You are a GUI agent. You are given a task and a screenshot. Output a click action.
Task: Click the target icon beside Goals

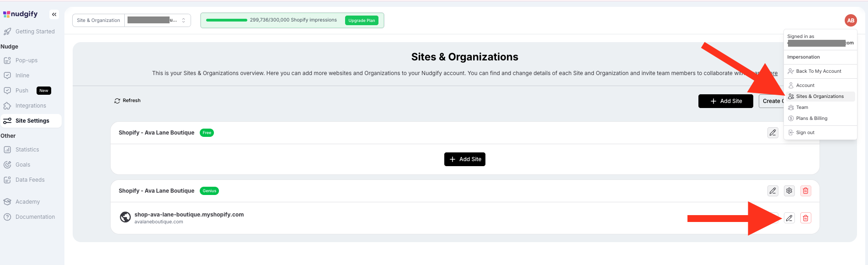click(7, 165)
